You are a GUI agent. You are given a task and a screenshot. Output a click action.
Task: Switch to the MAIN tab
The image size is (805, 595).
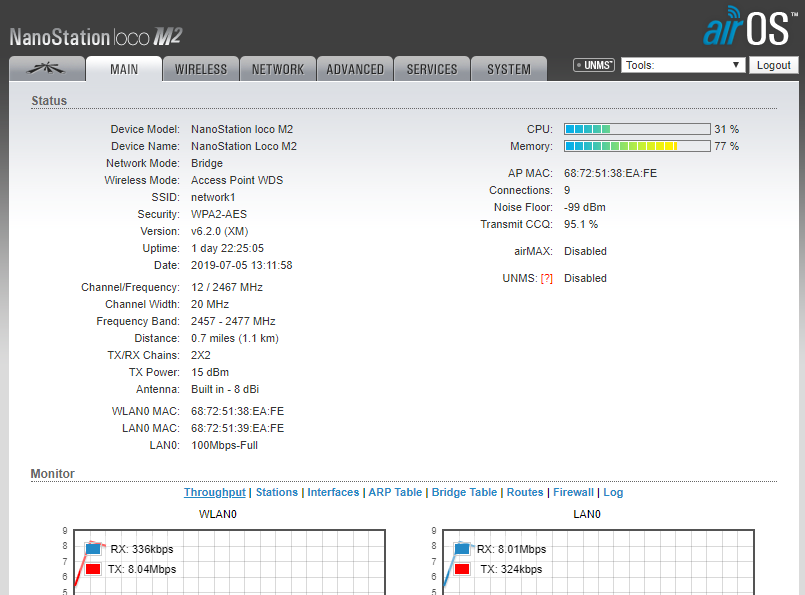tap(124, 69)
